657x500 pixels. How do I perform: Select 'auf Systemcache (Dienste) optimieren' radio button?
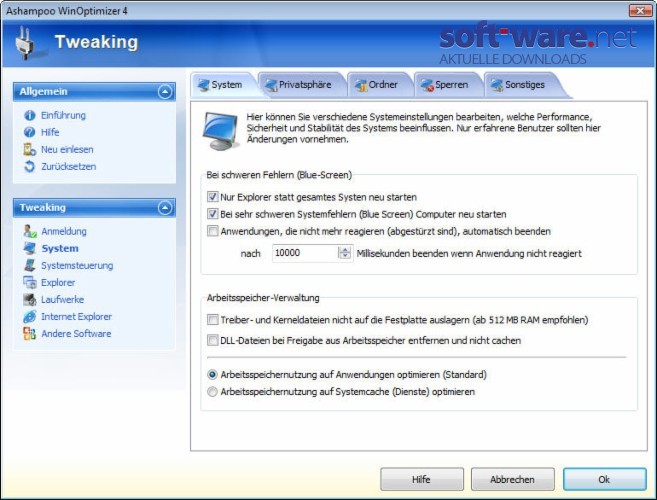212,391
